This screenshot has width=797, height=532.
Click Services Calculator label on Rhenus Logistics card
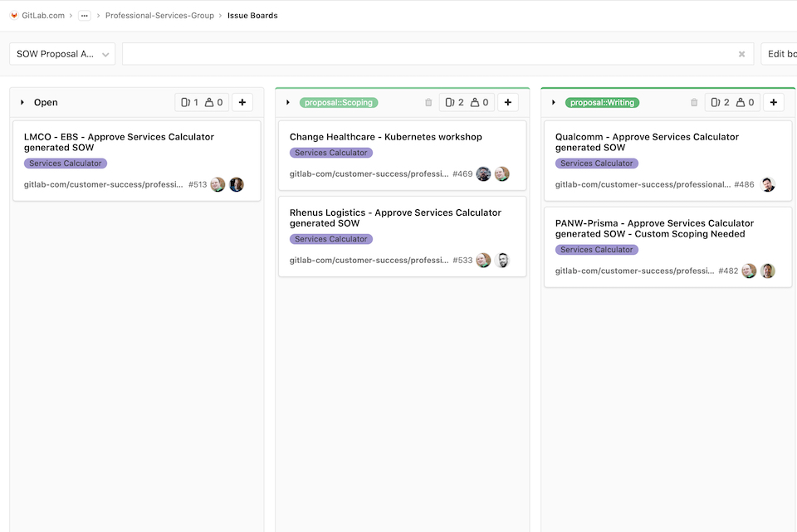click(x=331, y=239)
